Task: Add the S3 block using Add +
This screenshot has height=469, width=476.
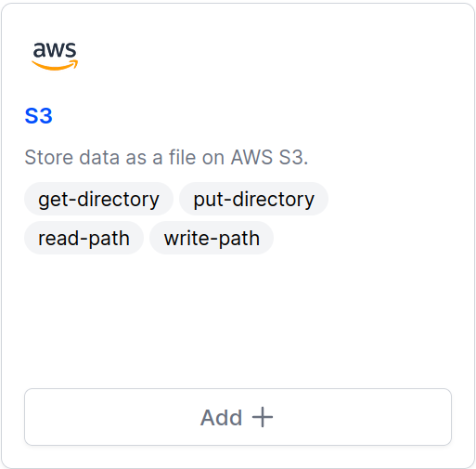Action: (x=238, y=417)
